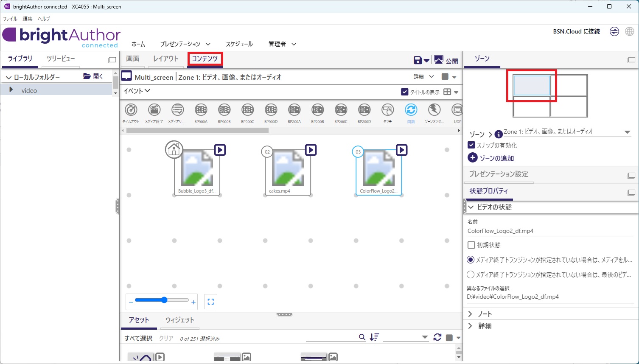Viewport: 639px width, 364px height.
Task: Click the sort order icon in assets
Action: point(374,337)
